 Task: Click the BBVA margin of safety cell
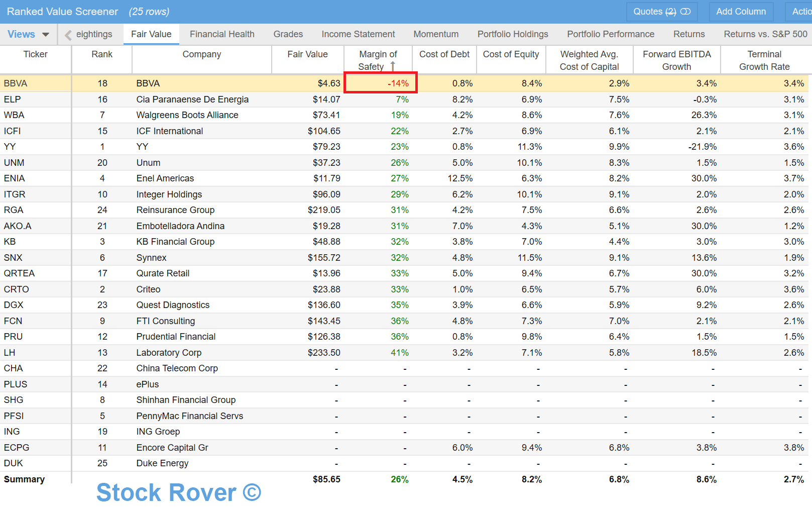coord(381,83)
